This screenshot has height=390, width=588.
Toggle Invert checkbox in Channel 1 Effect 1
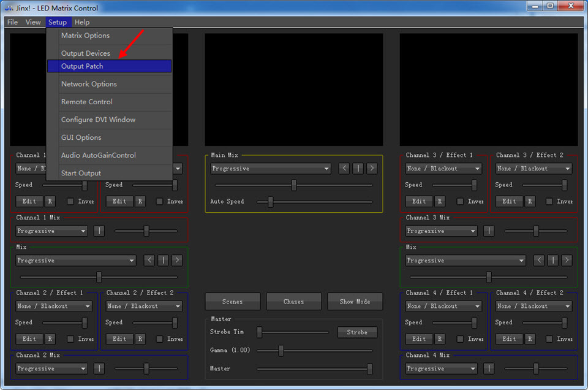(x=70, y=201)
